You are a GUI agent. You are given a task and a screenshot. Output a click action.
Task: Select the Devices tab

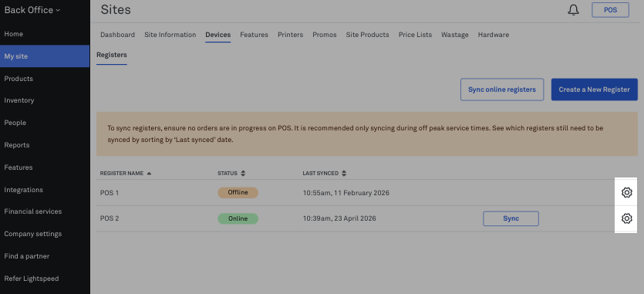(217, 35)
